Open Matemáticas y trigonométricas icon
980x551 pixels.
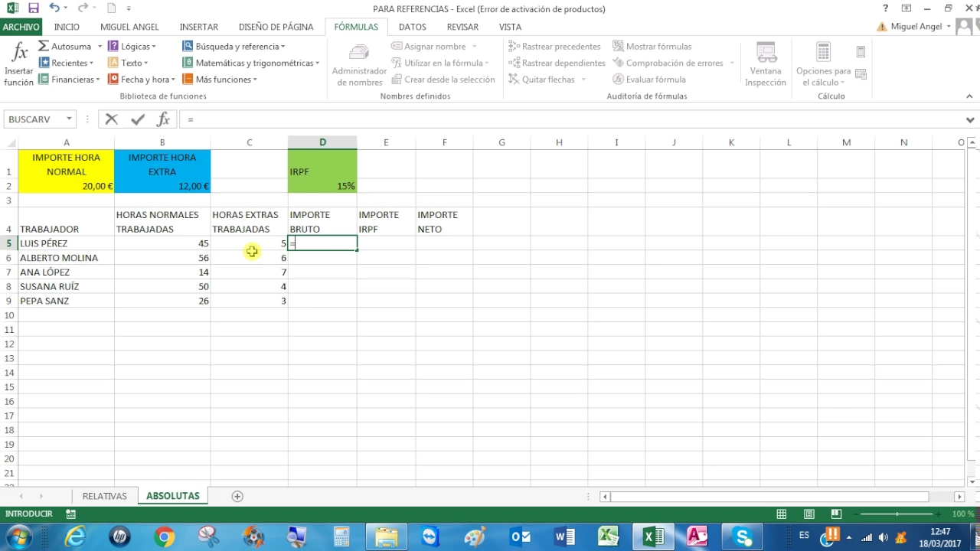coord(188,63)
